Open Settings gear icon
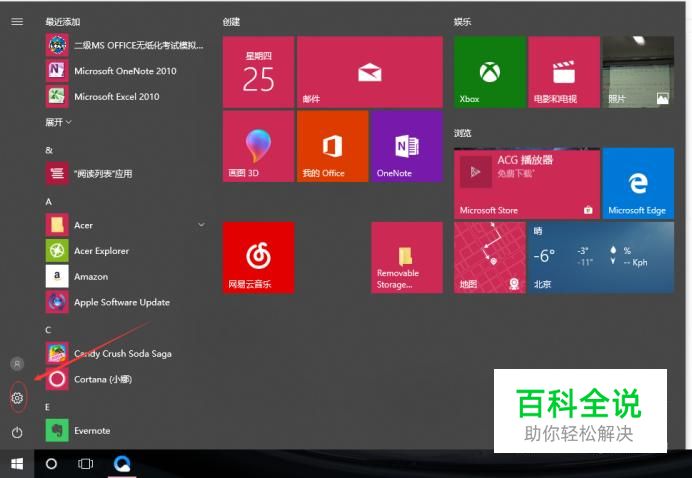The height and width of the screenshot is (478, 692). point(17,398)
